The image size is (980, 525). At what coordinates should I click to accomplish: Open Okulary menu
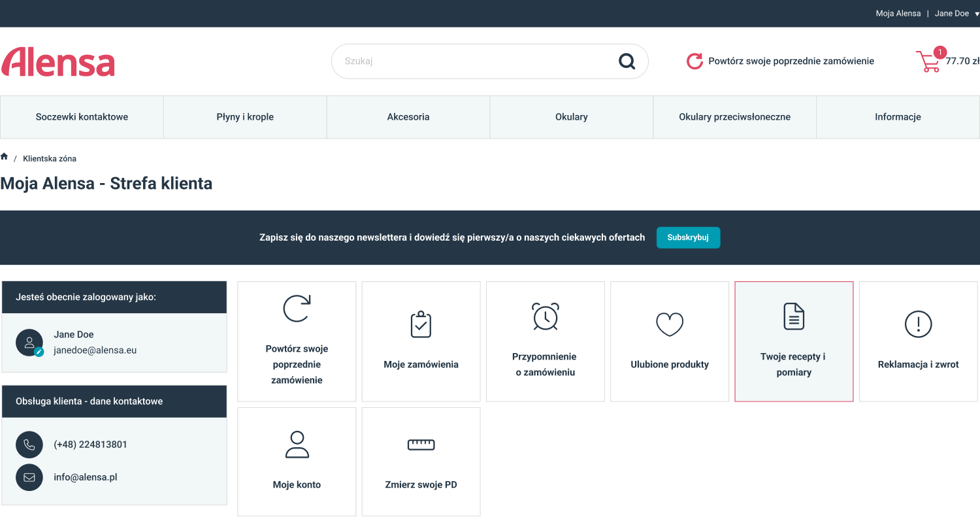pos(572,117)
